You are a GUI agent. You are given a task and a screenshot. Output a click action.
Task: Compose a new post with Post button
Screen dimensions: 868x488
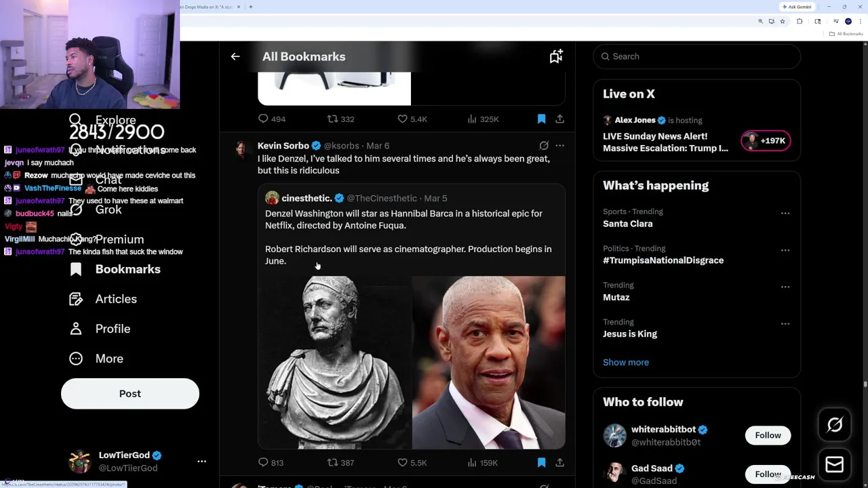(x=130, y=394)
